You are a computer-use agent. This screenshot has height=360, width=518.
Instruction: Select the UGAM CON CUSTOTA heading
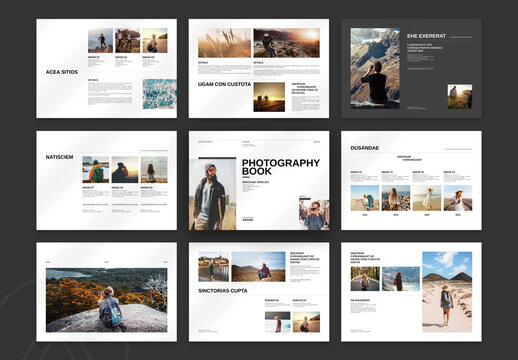pyautogui.click(x=224, y=84)
